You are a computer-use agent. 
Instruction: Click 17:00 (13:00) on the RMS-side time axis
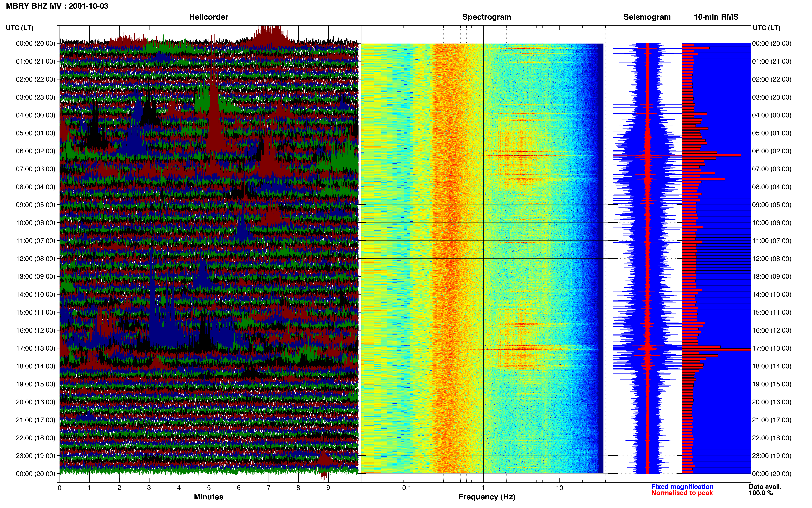coord(772,348)
